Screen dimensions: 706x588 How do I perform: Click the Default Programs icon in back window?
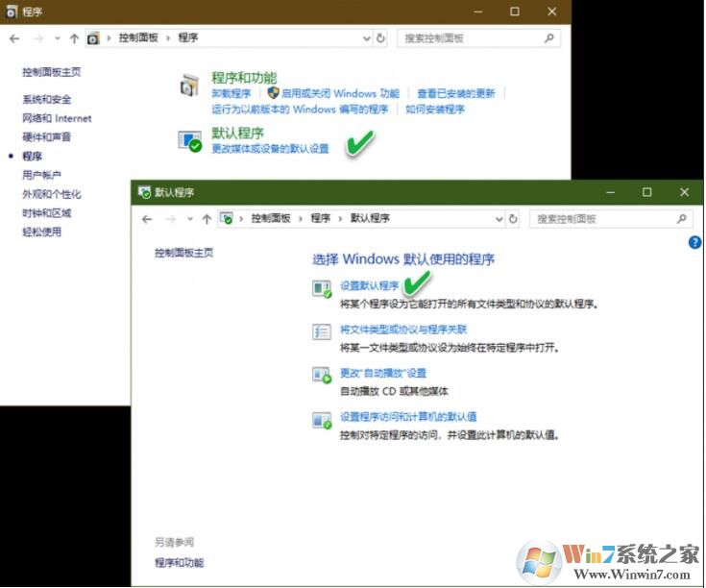[x=189, y=141]
